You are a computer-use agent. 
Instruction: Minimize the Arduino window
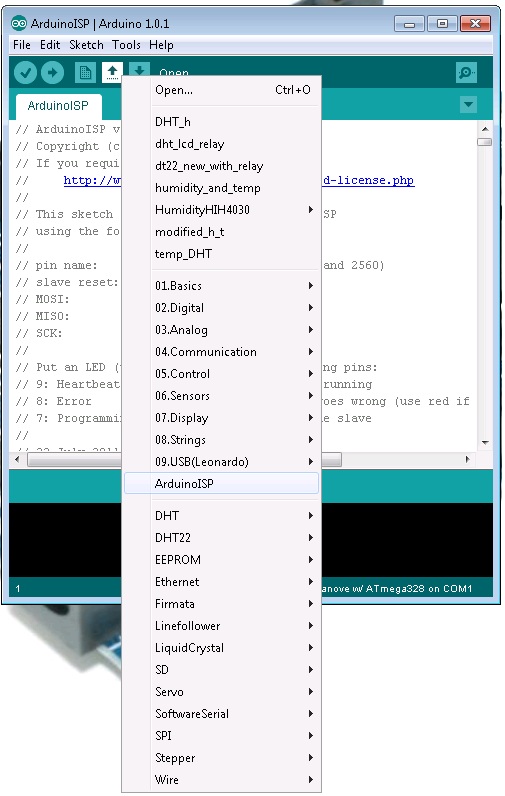(410, 23)
